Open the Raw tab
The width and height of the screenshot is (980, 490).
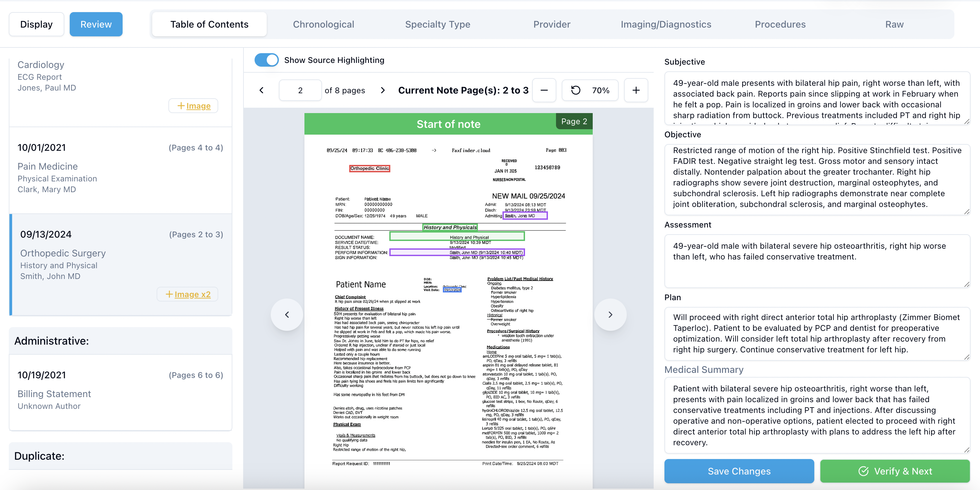point(894,24)
